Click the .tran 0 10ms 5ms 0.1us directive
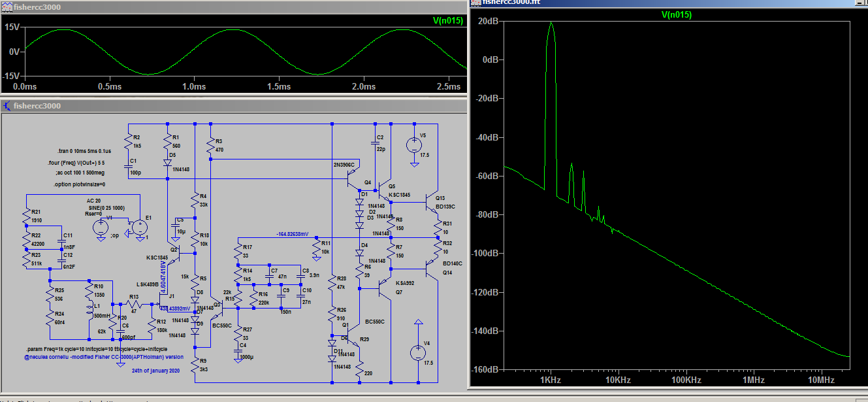 pos(83,150)
